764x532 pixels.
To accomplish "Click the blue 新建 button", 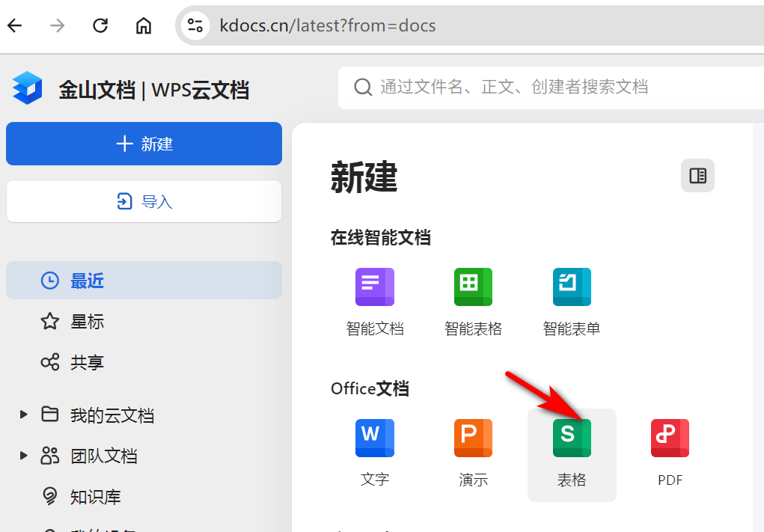I will [144, 144].
